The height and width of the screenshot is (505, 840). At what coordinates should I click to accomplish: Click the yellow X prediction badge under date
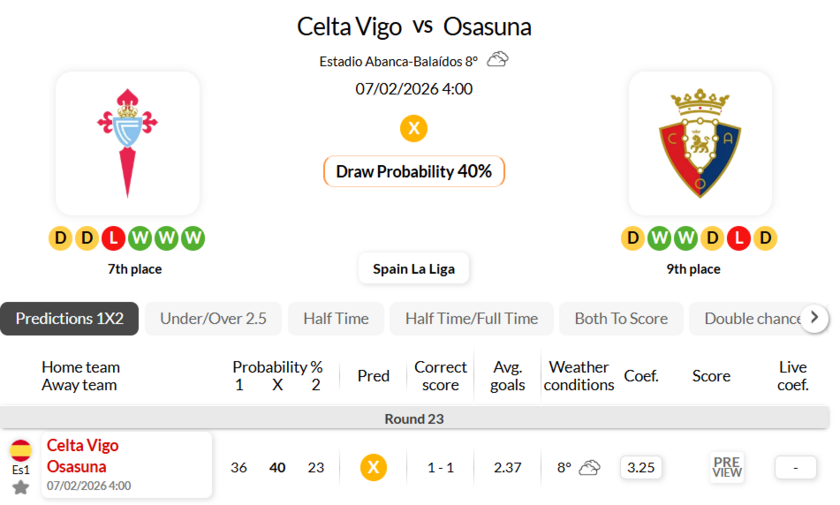click(x=414, y=128)
